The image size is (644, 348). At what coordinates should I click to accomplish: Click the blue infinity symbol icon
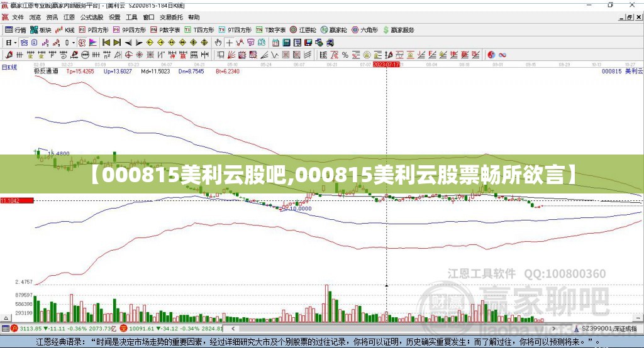[x=502, y=55]
